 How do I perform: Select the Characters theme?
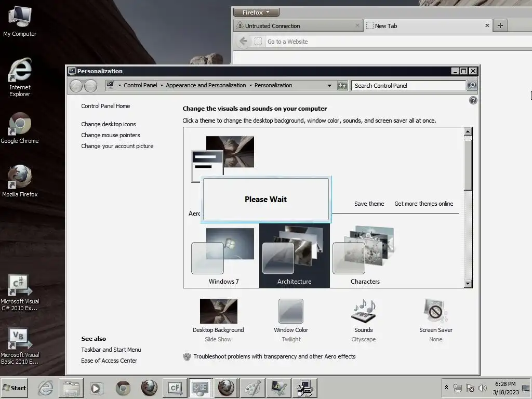tap(365, 256)
